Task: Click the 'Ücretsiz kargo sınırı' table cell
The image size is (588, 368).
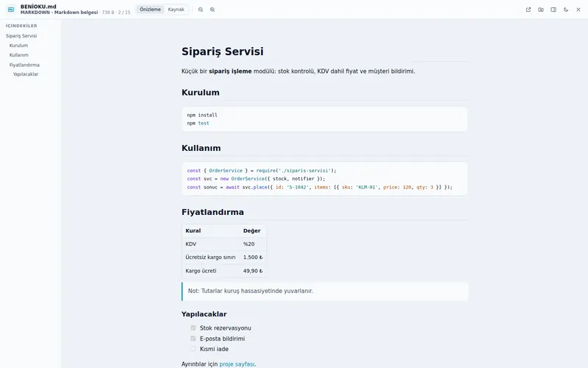Action: pyautogui.click(x=210, y=257)
